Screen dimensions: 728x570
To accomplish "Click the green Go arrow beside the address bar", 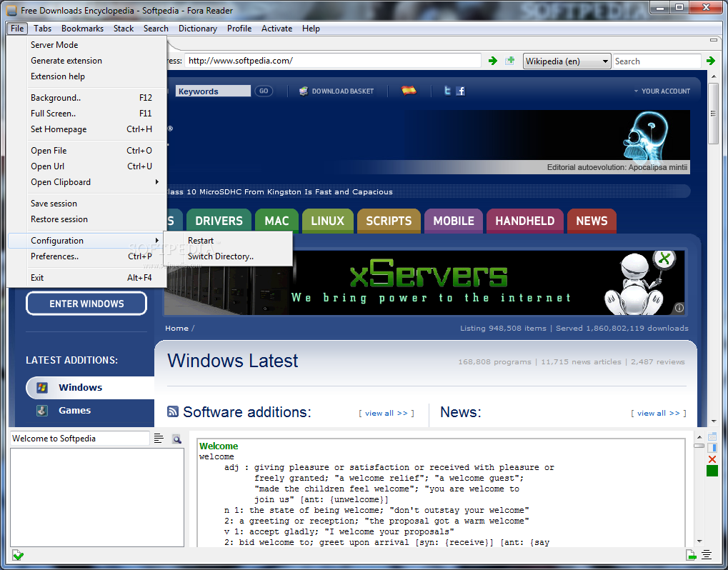I will pyautogui.click(x=493, y=61).
